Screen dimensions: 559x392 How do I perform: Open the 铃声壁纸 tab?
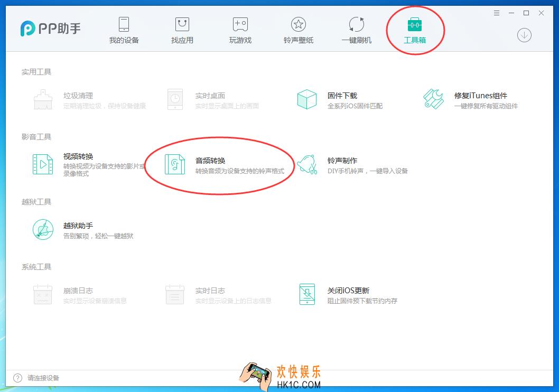pos(299,30)
